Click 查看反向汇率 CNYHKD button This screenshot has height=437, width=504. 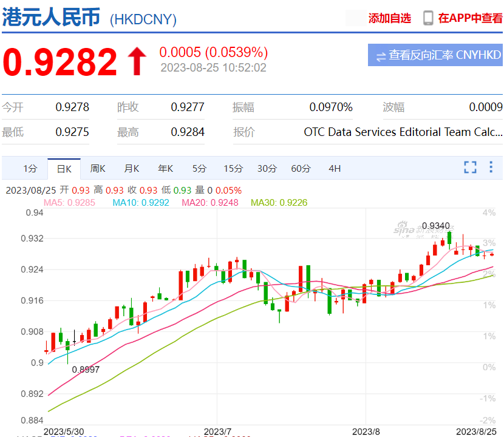coord(435,55)
